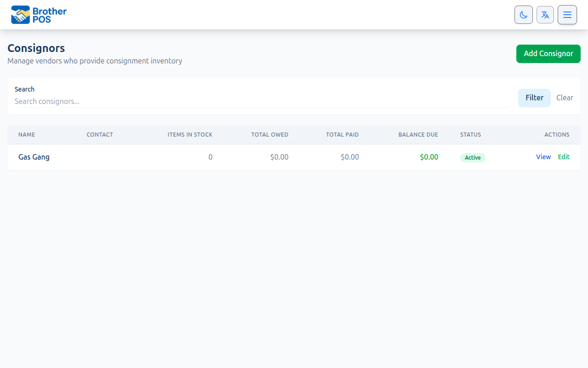
Task: Click the Brother POS handshake logo
Action: pos(21,15)
